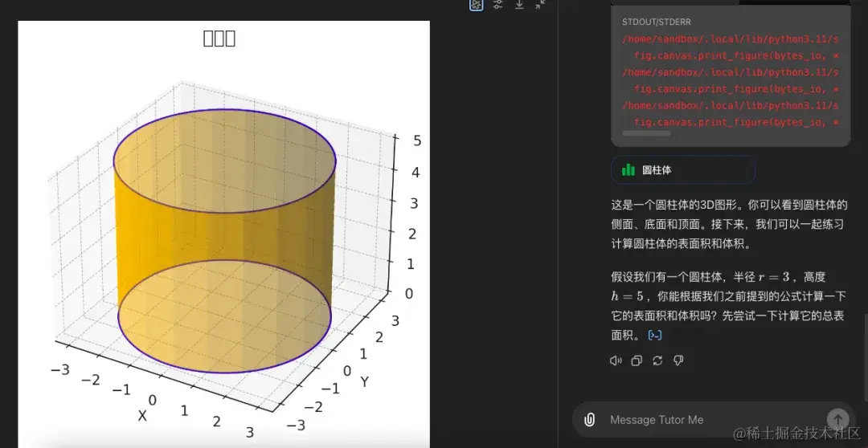Click the paragraph starting 假设我们有一个圆柱体

point(728,306)
